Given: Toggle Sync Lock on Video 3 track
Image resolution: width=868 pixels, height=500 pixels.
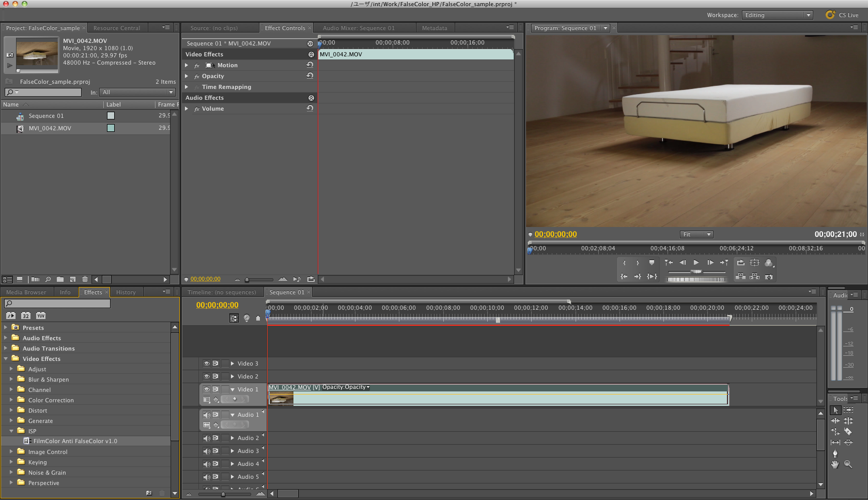Looking at the screenshot, I should [x=215, y=363].
